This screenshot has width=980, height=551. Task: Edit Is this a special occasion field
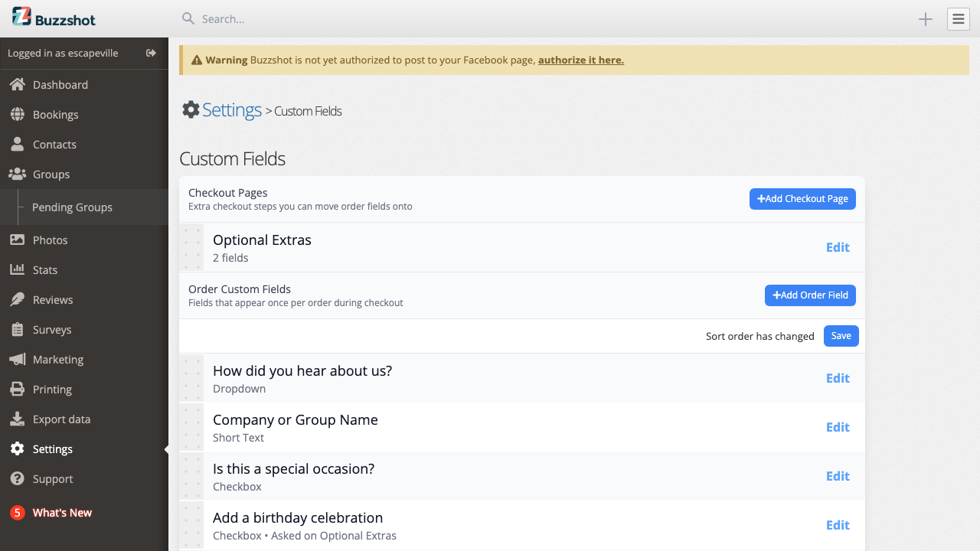tap(838, 476)
